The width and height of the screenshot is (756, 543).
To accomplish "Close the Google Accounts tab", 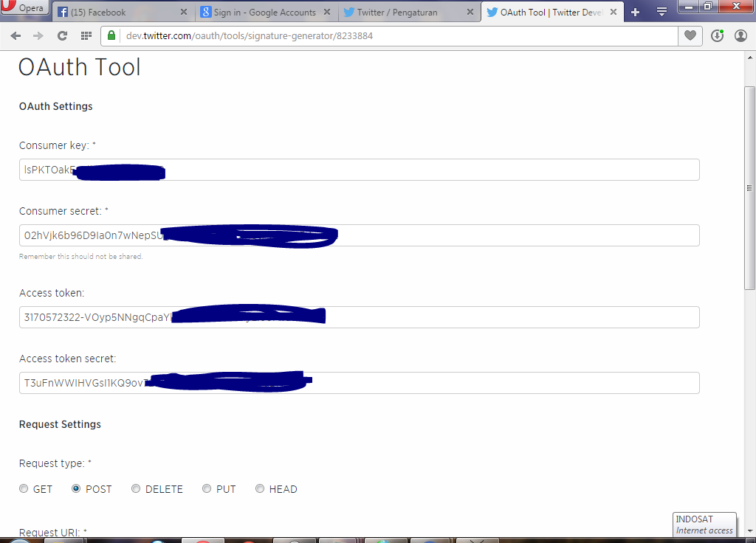I will coord(327,12).
